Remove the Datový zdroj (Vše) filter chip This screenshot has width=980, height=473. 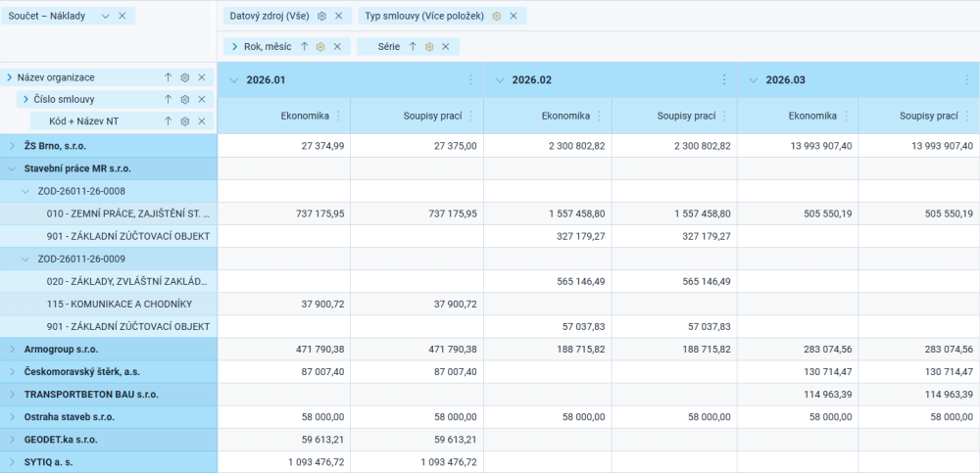coord(339,17)
